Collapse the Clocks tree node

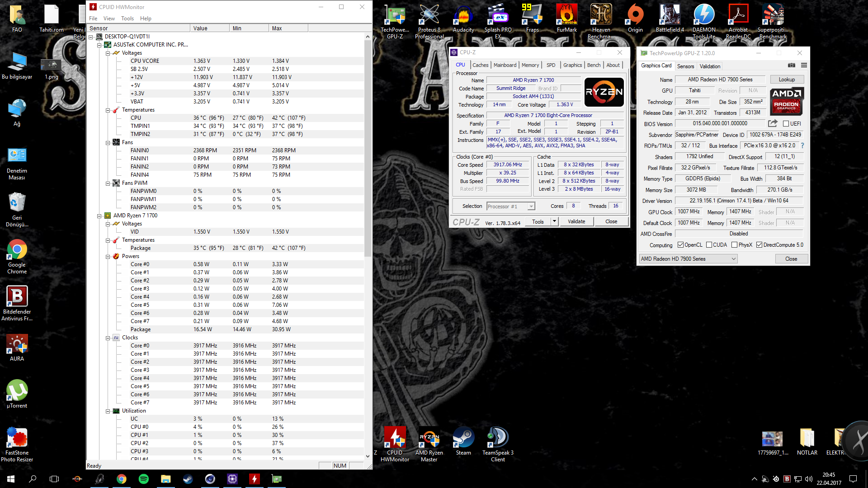point(108,338)
